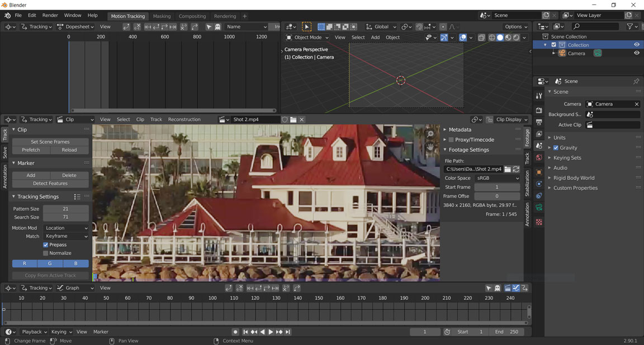Switch to the Compositing workspace tab
644x345 pixels.
tap(192, 16)
